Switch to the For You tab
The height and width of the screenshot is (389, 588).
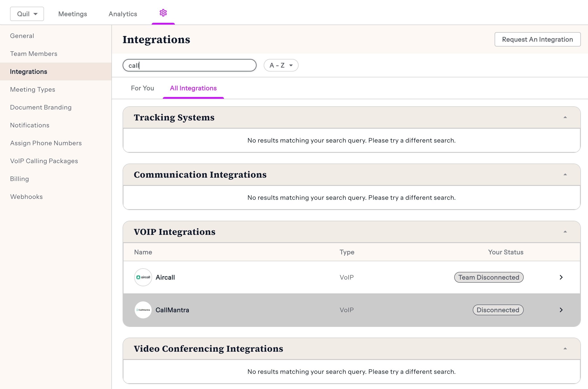point(142,88)
